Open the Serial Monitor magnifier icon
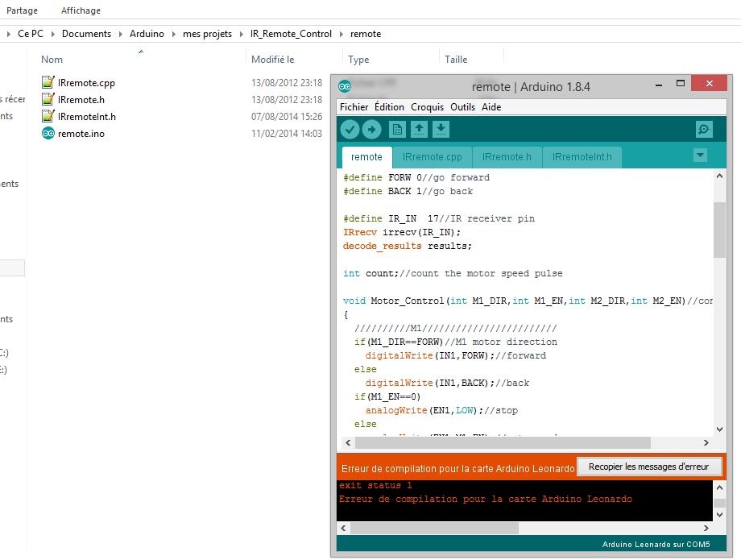The height and width of the screenshot is (560, 741). point(704,130)
